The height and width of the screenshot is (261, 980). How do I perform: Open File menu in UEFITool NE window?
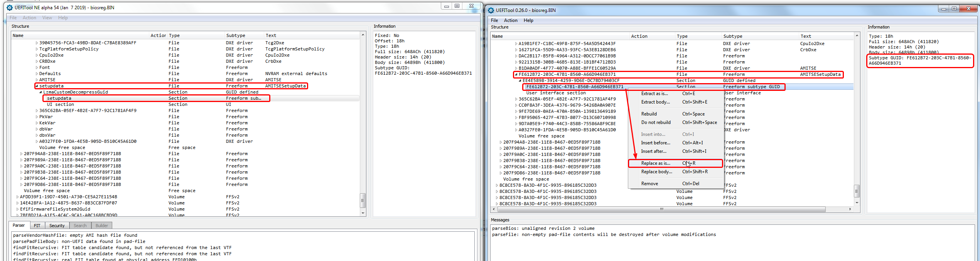coord(13,18)
